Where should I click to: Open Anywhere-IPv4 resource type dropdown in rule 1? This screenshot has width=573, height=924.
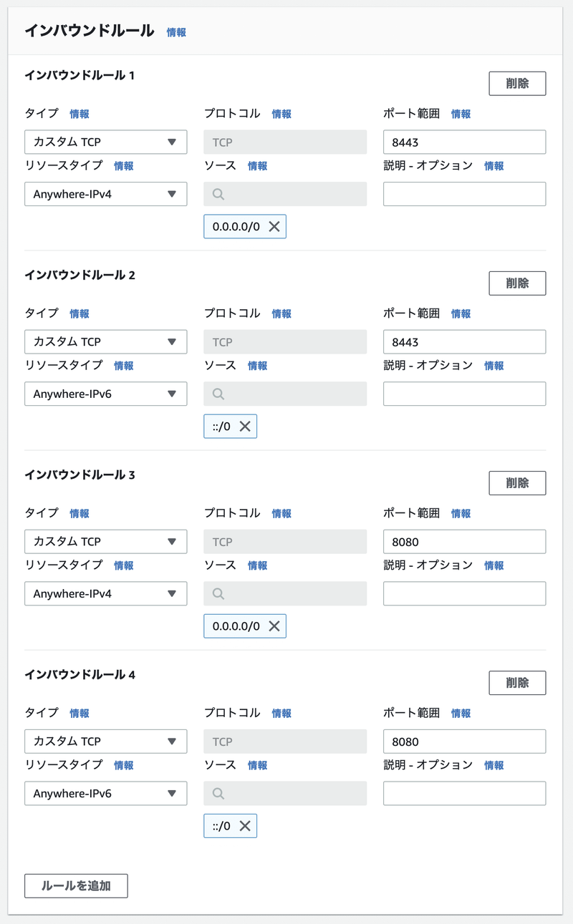coord(105,194)
